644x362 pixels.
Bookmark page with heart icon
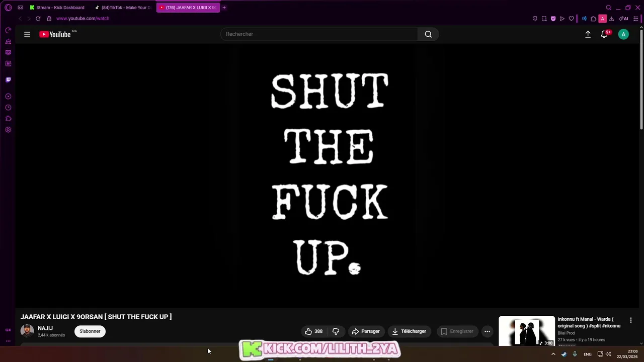(x=571, y=19)
